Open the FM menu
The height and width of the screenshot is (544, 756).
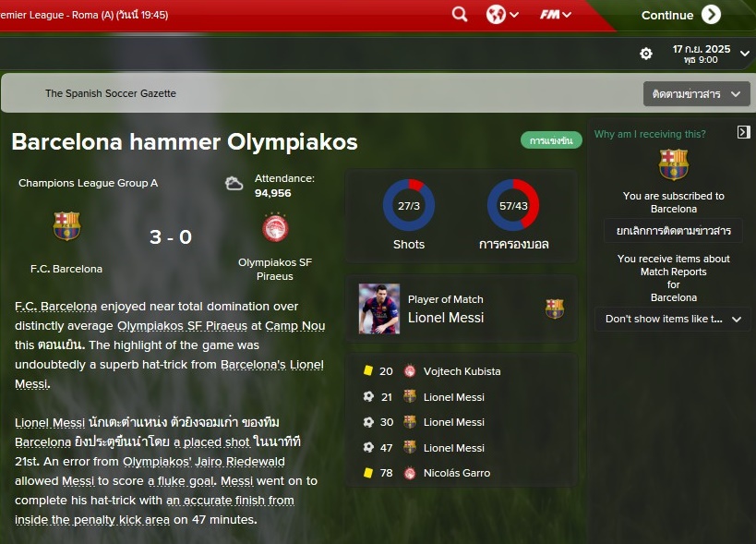pyautogui.click(x=556, y=15)
